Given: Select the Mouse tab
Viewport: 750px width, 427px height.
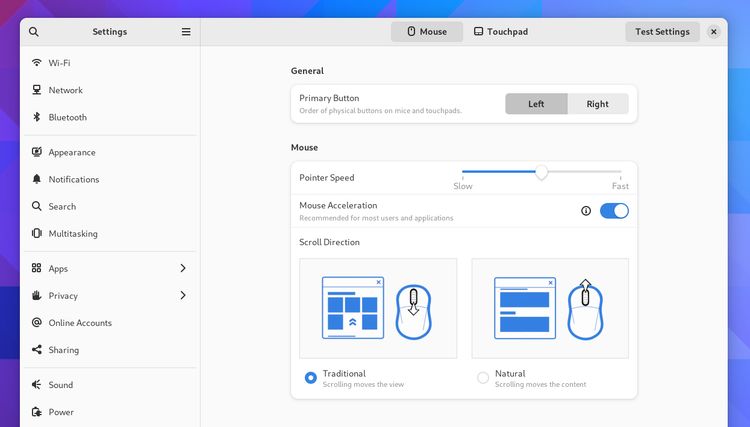Looking at the screenshot, I should [x=427, y=32].
